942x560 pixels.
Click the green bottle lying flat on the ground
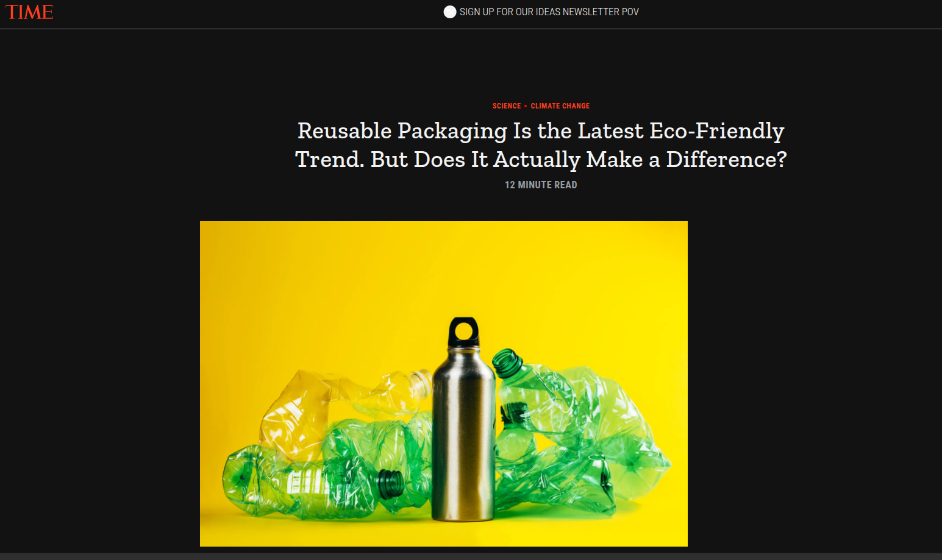[x=311, y=481]
